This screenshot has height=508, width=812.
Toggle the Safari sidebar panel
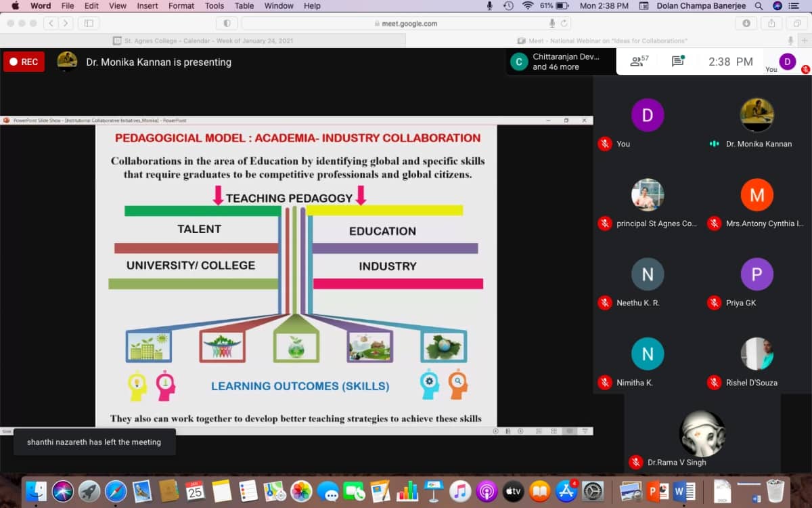pos(87,23)
